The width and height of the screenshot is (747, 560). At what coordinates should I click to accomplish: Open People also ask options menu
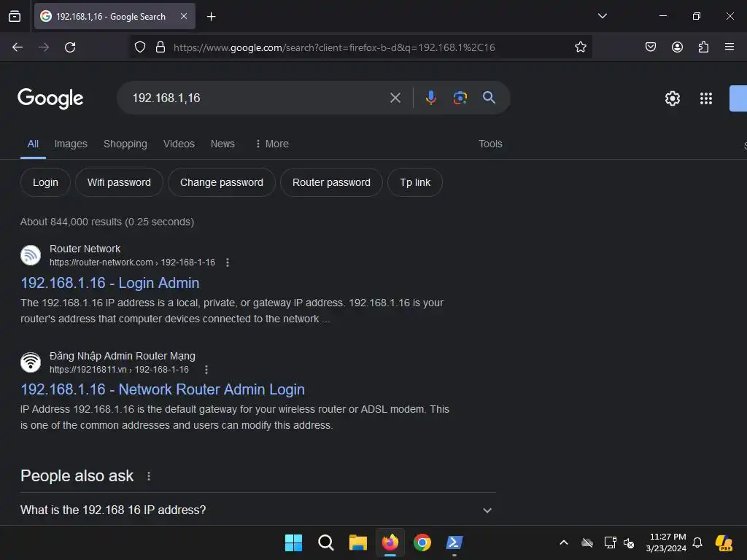coord(149,476)
